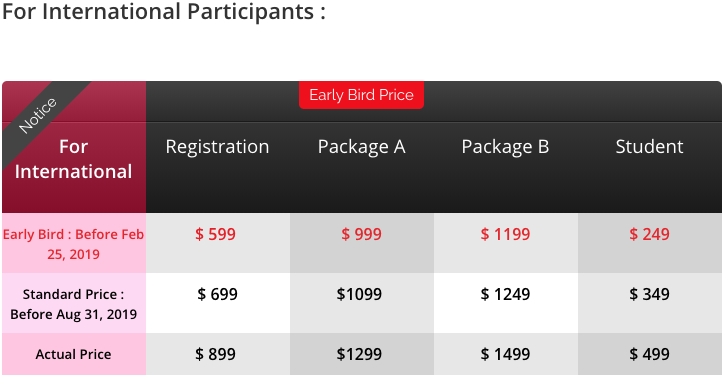The height and width of the screenshot is (375, 724).
Task: Click the Early Bird Price red badge
Action: [x=361, y=95]
